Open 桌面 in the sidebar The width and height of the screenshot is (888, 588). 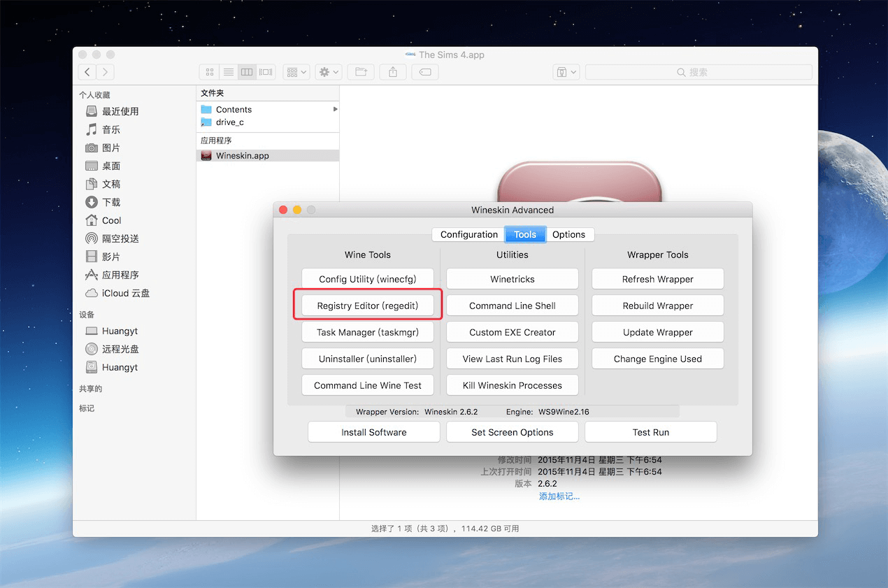tap(112, 166)
